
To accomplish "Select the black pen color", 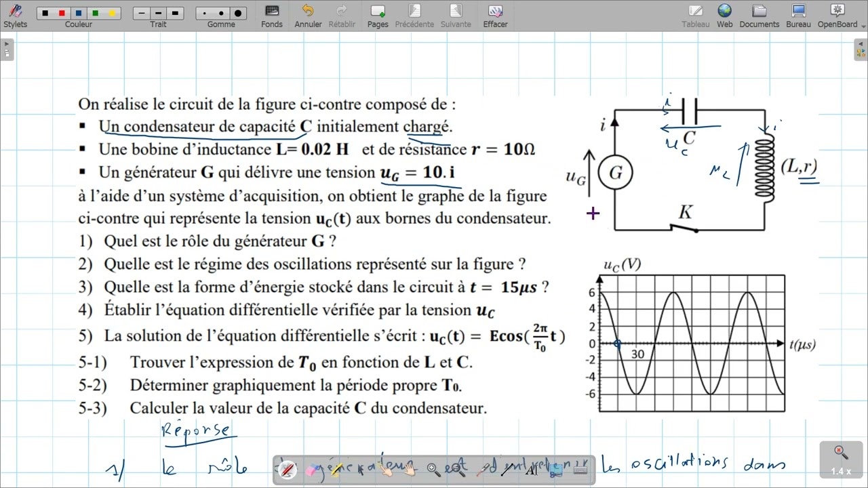I will click(x=45, y=13).
